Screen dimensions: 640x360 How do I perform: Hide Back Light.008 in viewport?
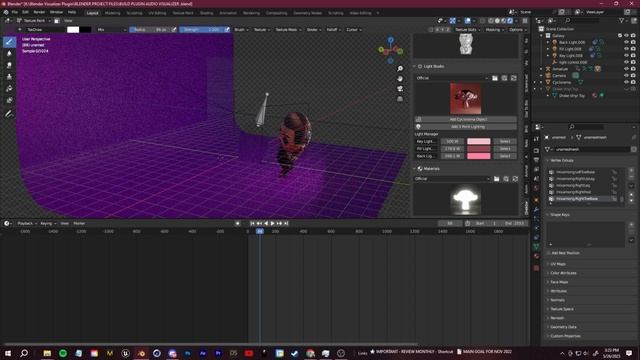(x=627, y=42)
